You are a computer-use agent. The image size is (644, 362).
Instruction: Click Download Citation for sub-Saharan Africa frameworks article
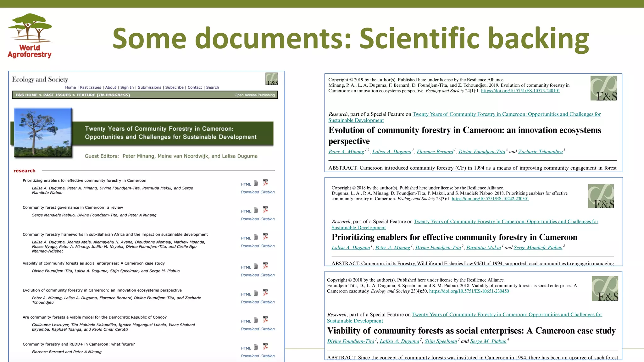pyautogui.click(x=258, y=246)
